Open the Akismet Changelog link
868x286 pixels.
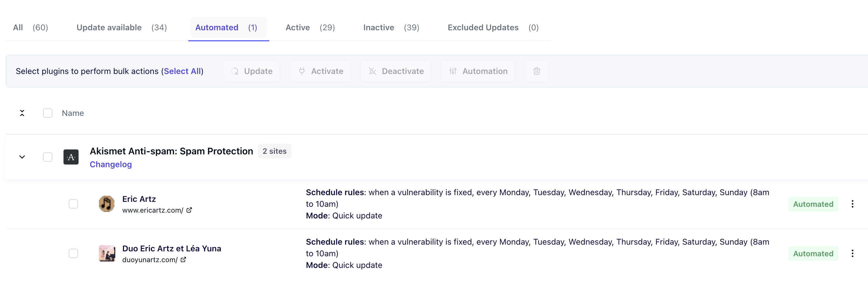click(111, 164)
